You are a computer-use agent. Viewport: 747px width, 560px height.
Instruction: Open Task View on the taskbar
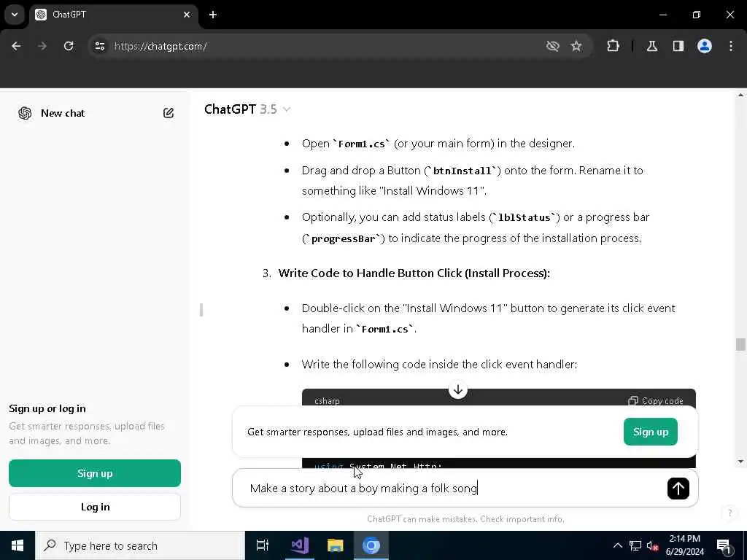263,545
